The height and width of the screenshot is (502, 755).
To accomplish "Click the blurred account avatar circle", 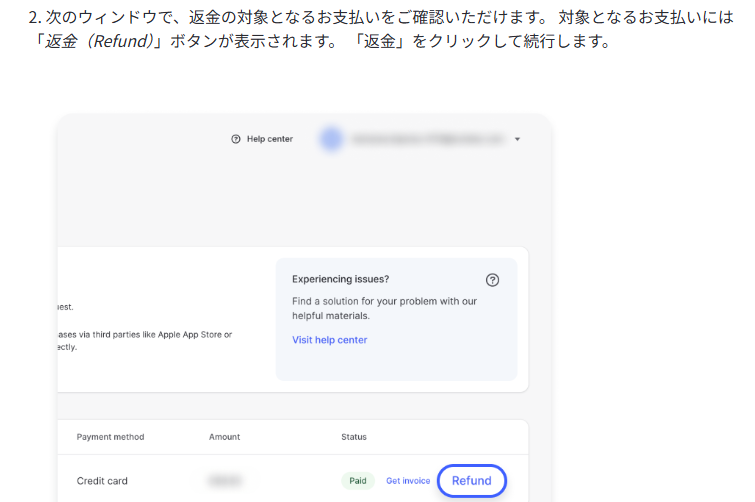I will [x=331, y=139].
